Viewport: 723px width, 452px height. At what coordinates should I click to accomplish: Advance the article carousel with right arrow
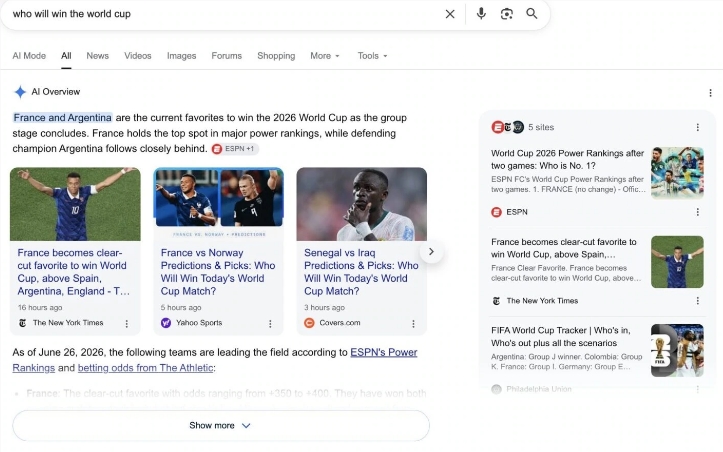(431, 252)
